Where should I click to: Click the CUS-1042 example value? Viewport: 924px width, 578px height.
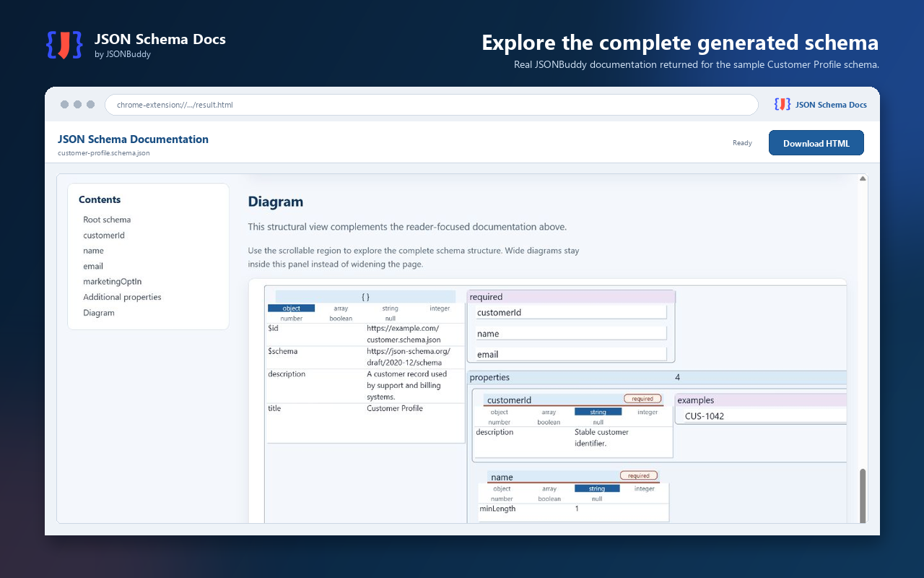click(705, 416)
